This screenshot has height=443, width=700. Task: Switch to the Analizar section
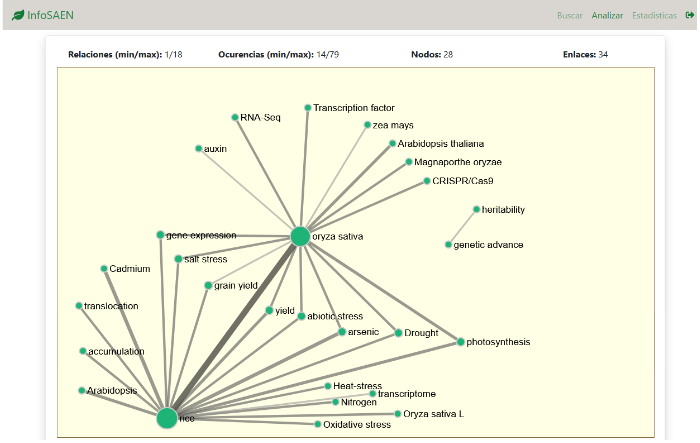pyautogui.click(x=607, y=16)
